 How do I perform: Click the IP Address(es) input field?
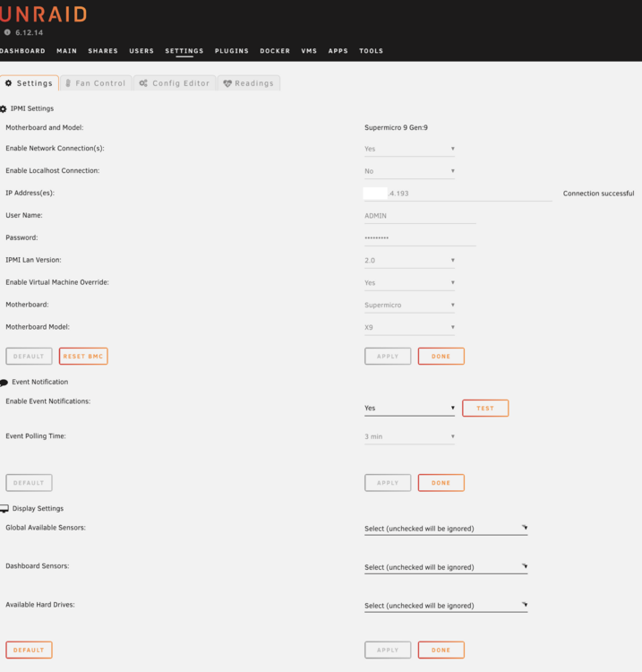458,194
